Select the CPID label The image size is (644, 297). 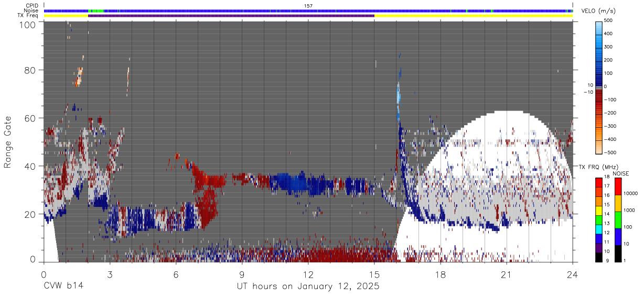point(32,6)
